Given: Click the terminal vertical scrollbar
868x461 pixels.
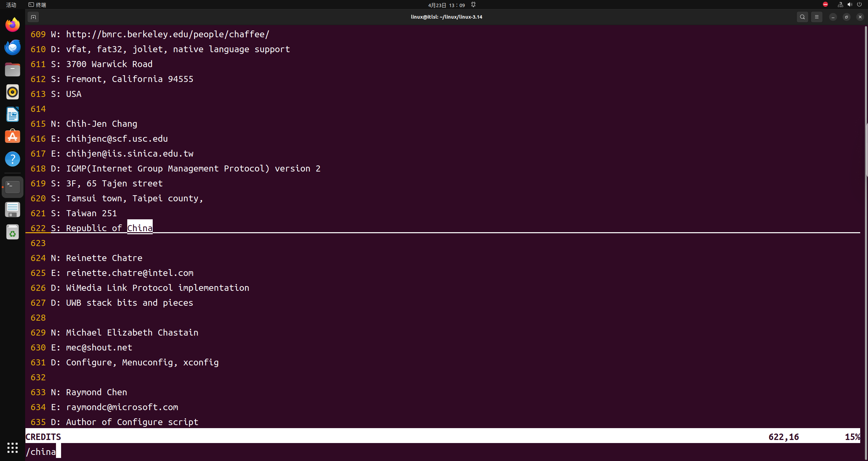Looking at the screenshot, I should coord(866,149).
